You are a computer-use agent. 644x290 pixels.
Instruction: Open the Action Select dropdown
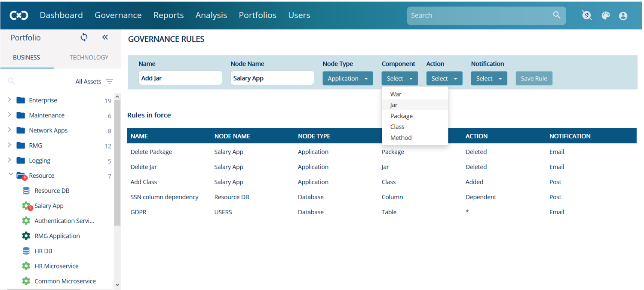tap(444, 78)
